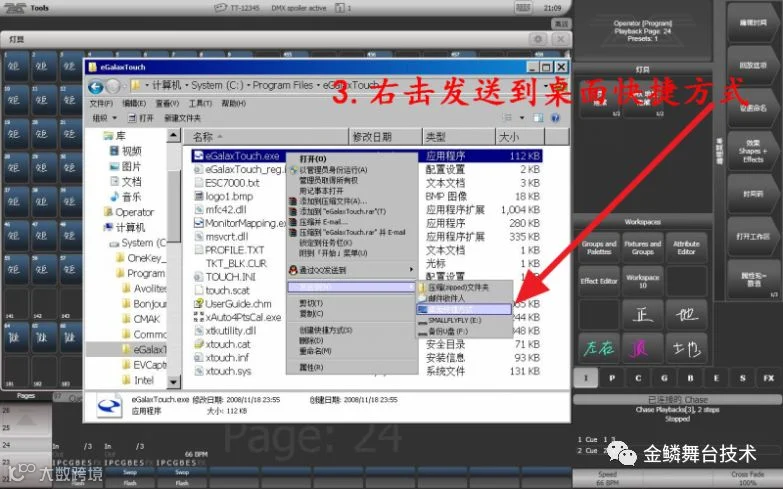
Task: Click the view-mode icon in the explorer toolbar
Action: (x=508, y=118)
